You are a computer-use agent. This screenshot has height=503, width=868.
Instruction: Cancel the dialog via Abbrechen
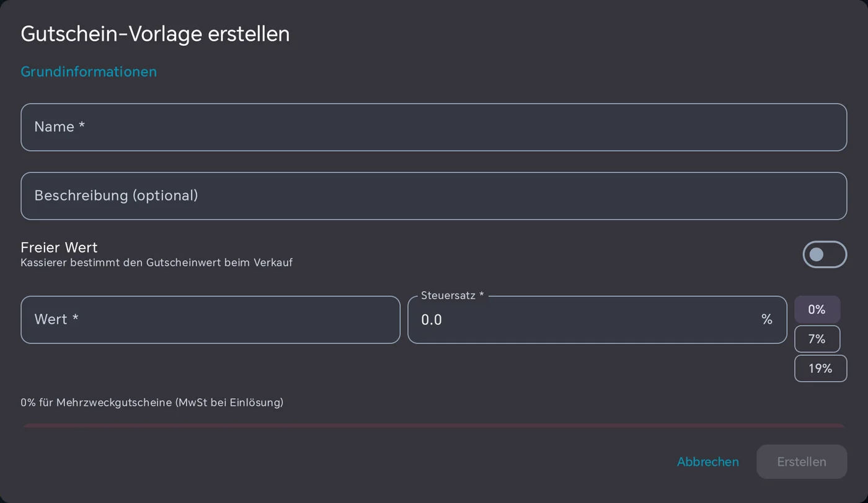pyautogui.click(x=708, y=462)
